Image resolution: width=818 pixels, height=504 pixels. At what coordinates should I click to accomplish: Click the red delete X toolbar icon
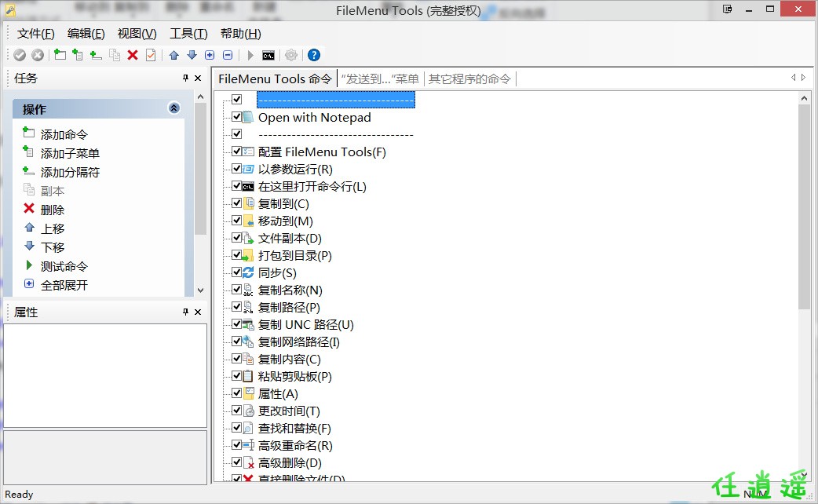coord(133,55)
